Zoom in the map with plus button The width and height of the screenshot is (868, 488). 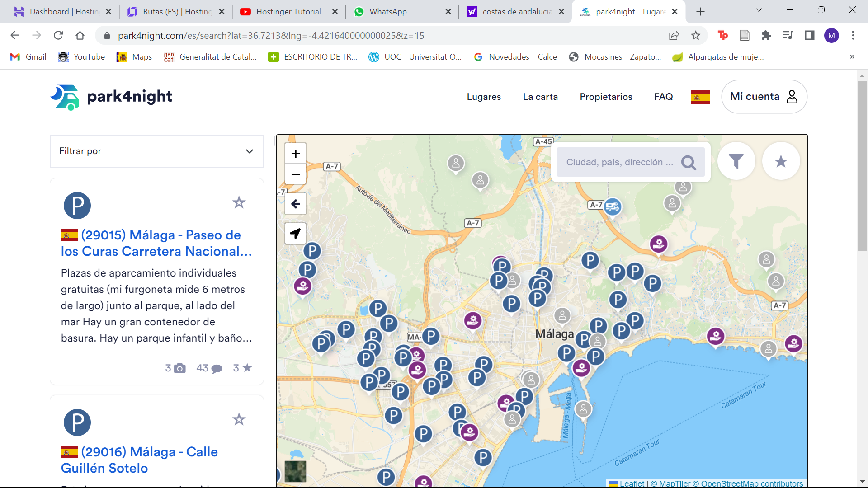tap(296, 154)
